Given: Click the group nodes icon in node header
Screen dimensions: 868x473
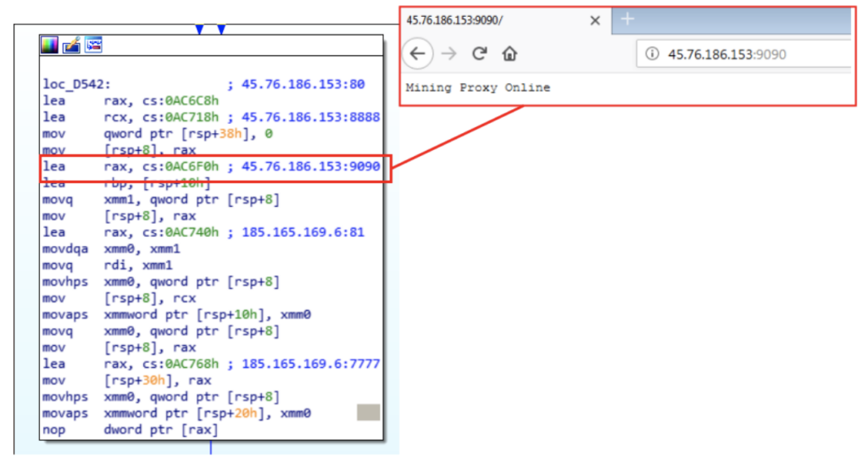Looking at the screenshot, I should pyautogui.click(x=93, y=45).
